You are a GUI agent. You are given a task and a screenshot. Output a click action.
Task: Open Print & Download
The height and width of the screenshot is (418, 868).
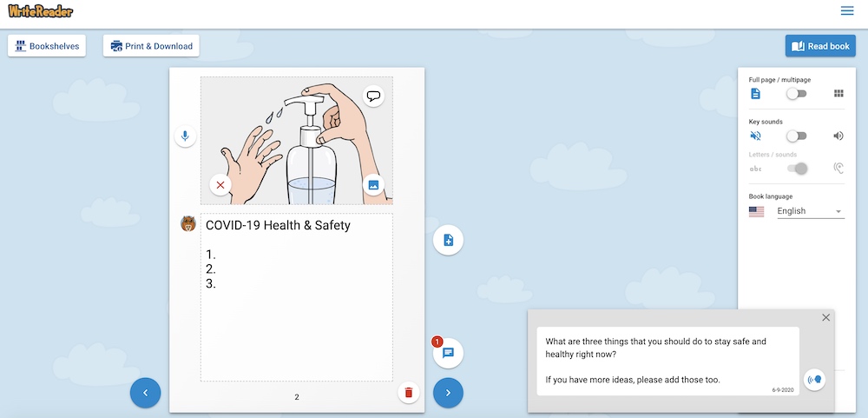pyautogui.click(x=151, y=46)
